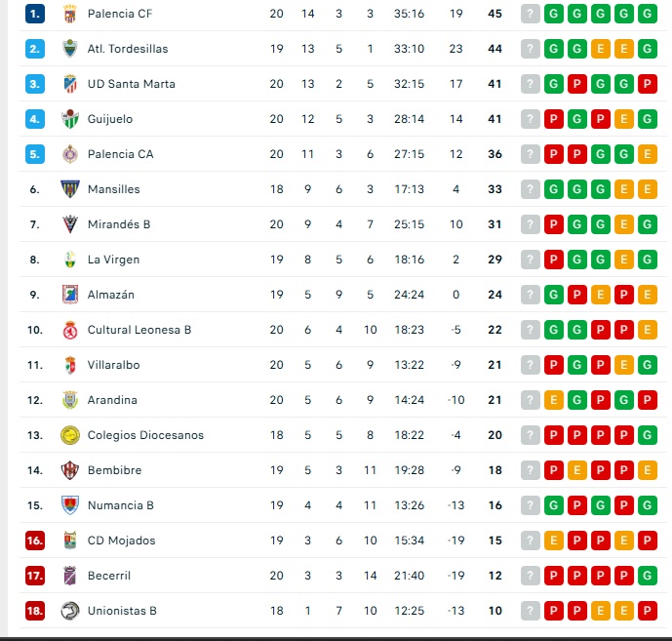
Task: Click Palencia CF's upcoming match question mark
Action: [x=531, y=14]
